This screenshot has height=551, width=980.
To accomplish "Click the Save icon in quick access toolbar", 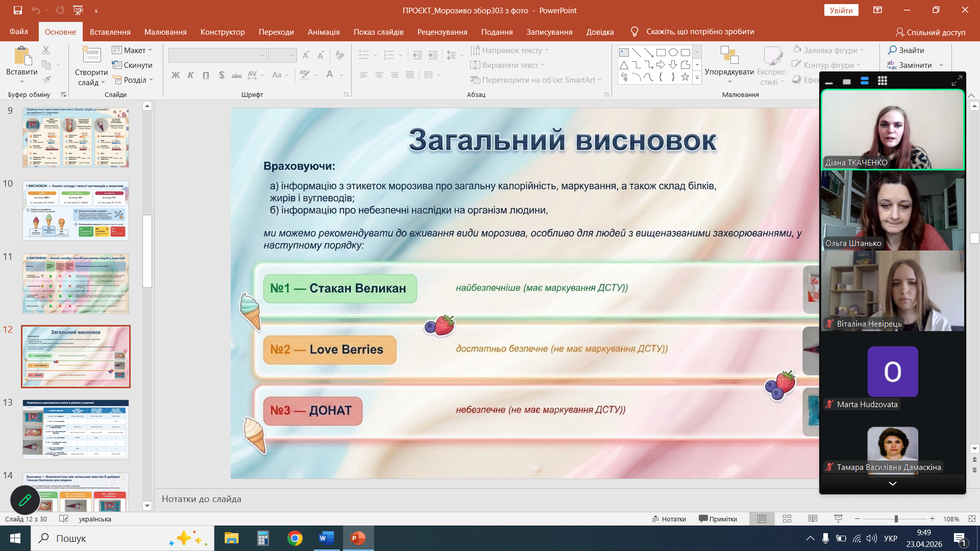I will point(18,10).
